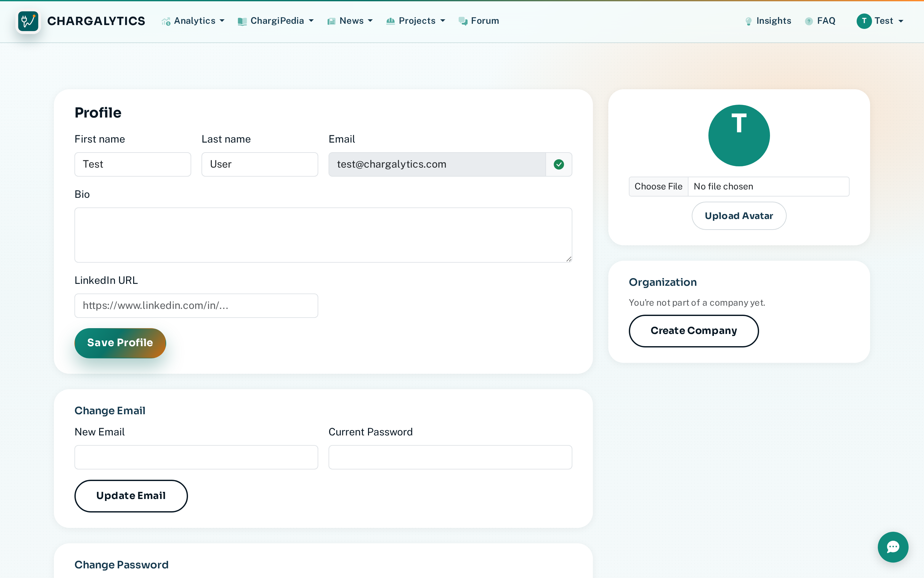Focus the First name field
The image size is (924, 578).
[x=133, y=164]
